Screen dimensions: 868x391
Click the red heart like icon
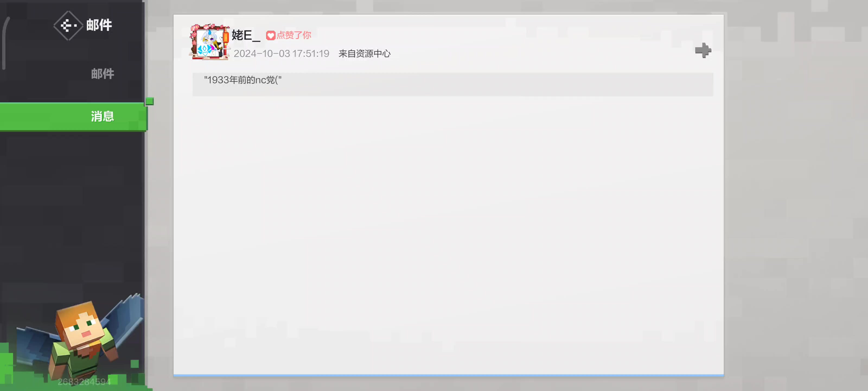(271, 35)
